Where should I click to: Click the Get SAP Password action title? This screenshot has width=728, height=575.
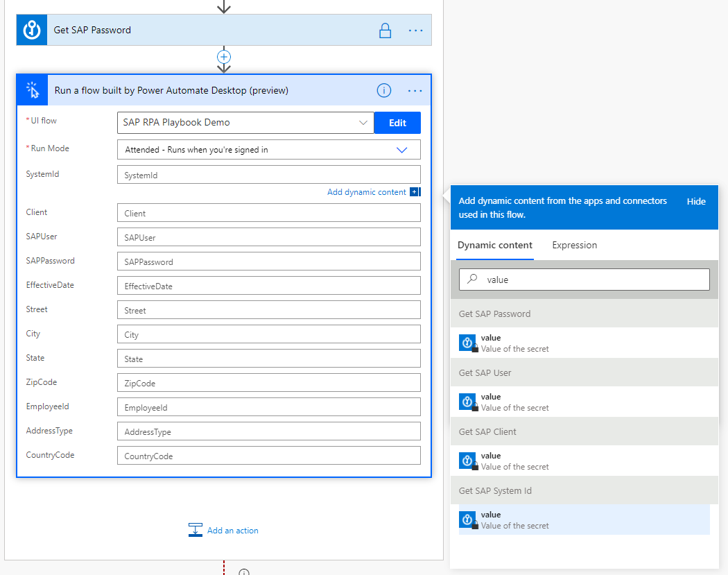[x=92, y=31]
